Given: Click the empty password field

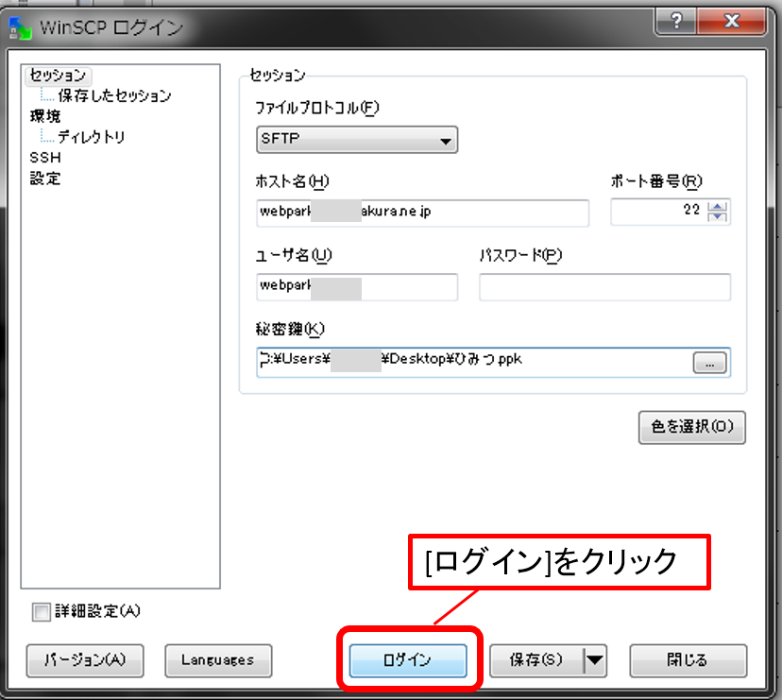Looking at the screenshot, I should click(605, 287).
